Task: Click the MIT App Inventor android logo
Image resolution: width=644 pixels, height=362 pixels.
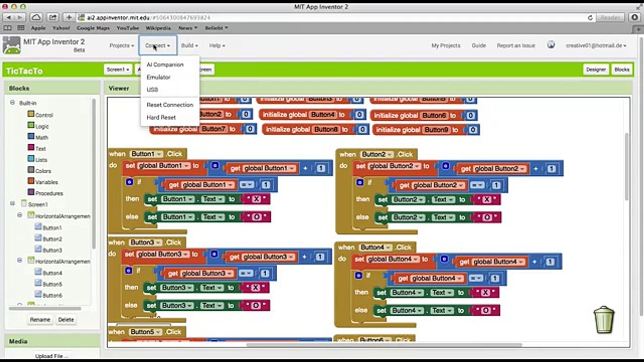Action: (11, 46)
